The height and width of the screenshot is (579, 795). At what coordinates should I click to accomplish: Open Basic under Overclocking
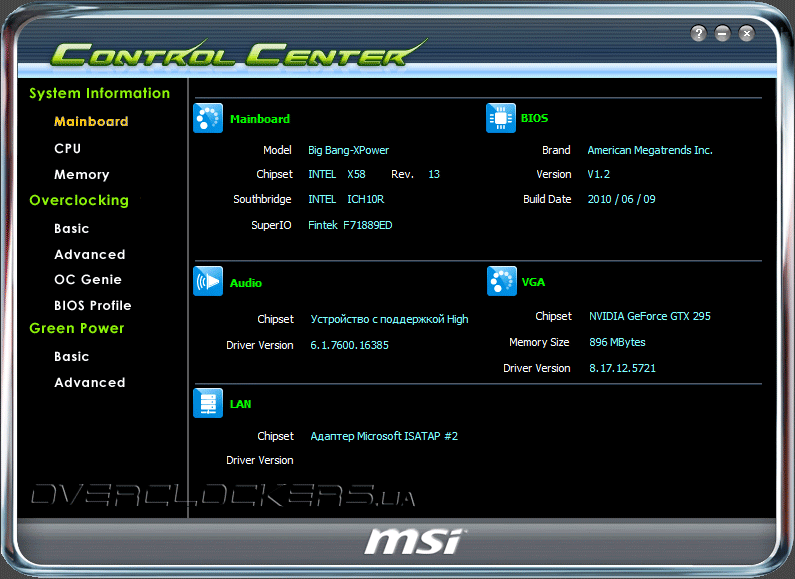pos(71,228)
